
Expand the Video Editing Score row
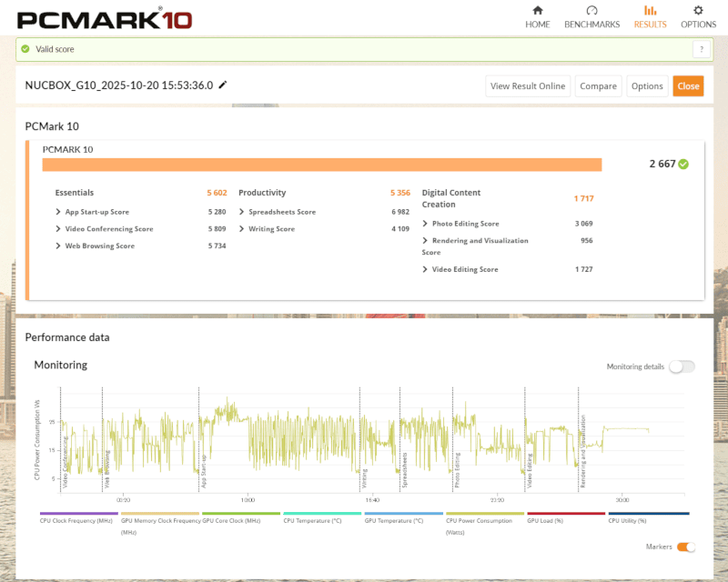(x=425, y=270)
